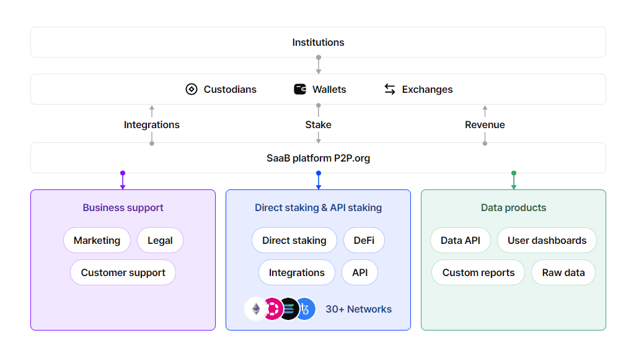Click the Institutions bar at top
The height and width of the screenshot is (359, 644).
pos(318,42)
